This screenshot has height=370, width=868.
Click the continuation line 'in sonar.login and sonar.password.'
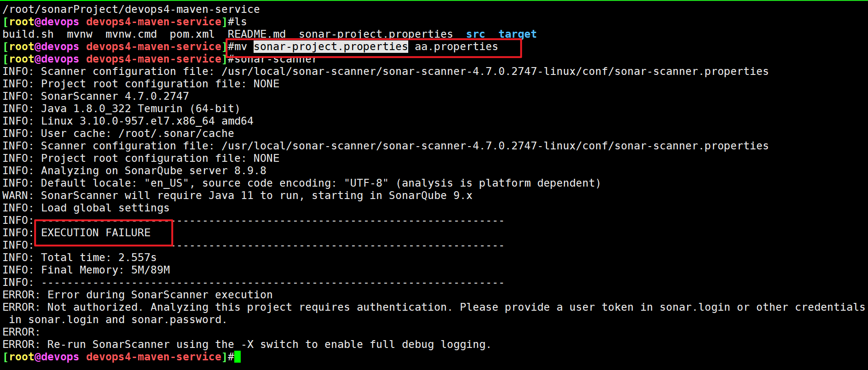pos(118,319)
